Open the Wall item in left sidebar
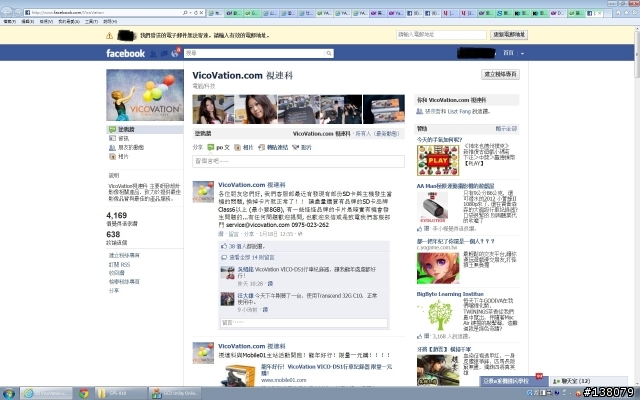The width and height of the screenshot is (640, 400). click(144, 129)
